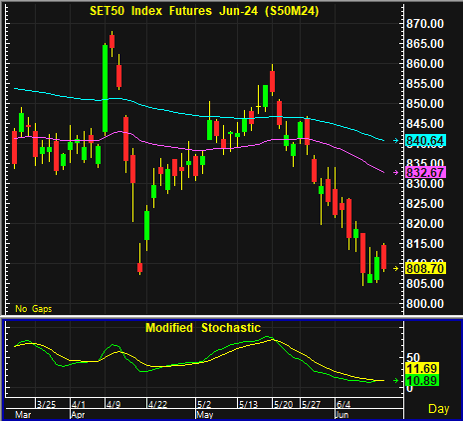Screen dimensions: 463x421
Task: Click the SET50 Index Futures Jun-24 chart title
Action: tap(204, 11)
